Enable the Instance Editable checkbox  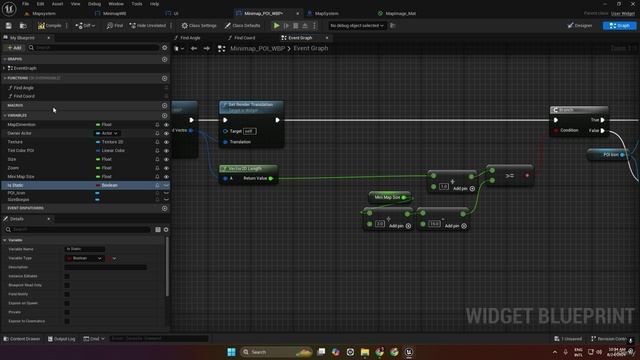(67, 276)
